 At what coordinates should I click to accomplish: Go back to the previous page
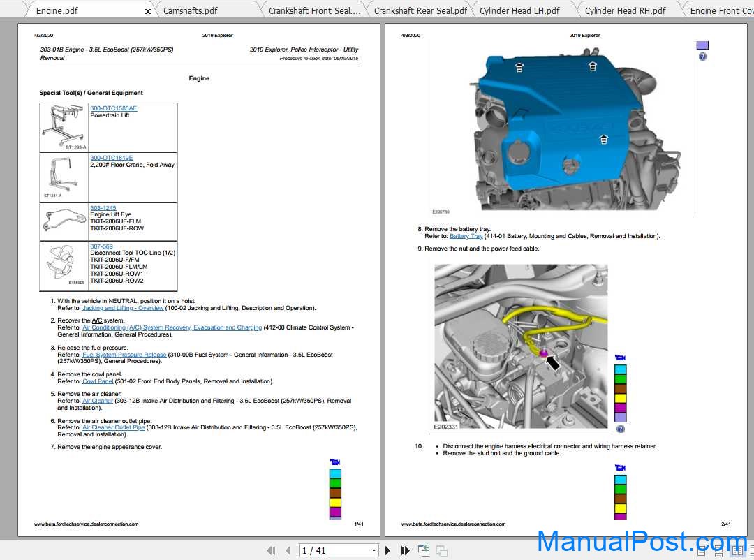tap(288, 550)
